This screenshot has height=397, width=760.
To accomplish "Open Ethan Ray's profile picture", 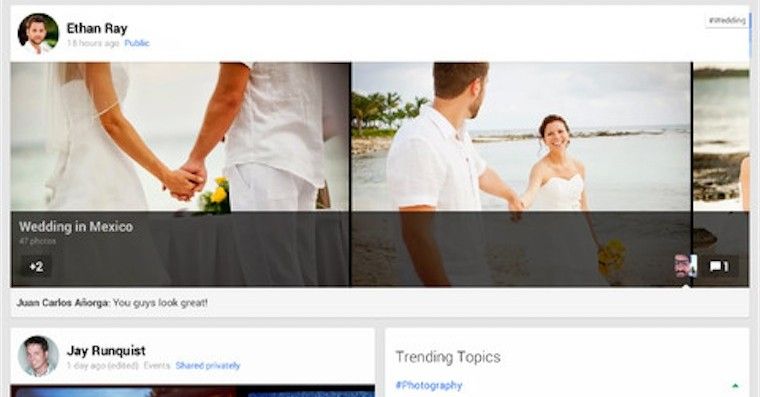I will tap(38, 33).
